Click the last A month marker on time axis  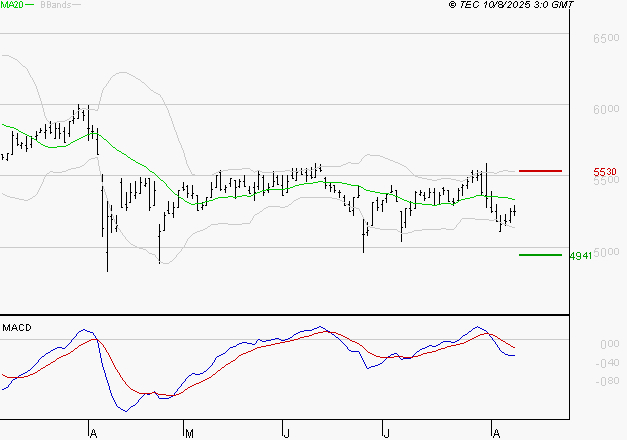point(495,432)
